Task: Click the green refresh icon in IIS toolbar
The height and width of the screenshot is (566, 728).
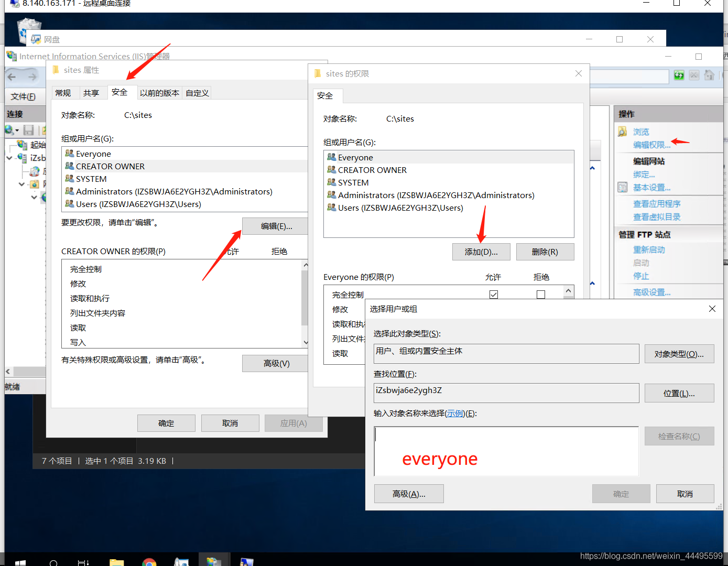Action: click(x=679, y=75)
